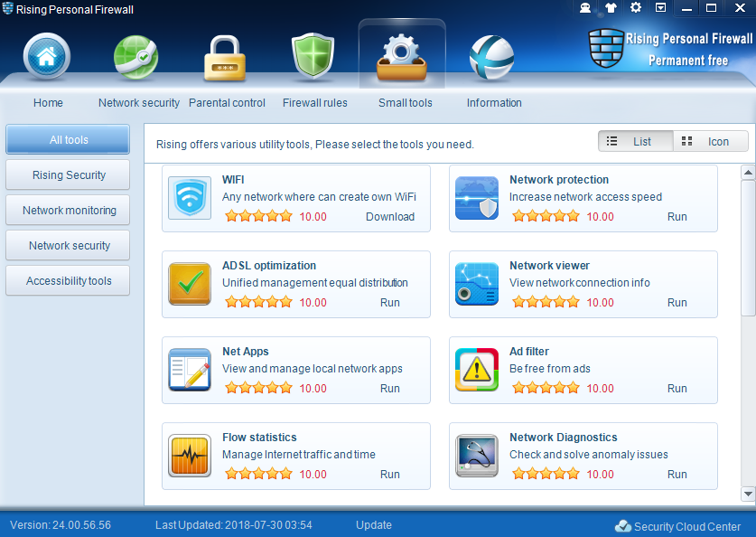Run the Ad filter tool
The height and width of the screenshot is (537, 756).
677,389
